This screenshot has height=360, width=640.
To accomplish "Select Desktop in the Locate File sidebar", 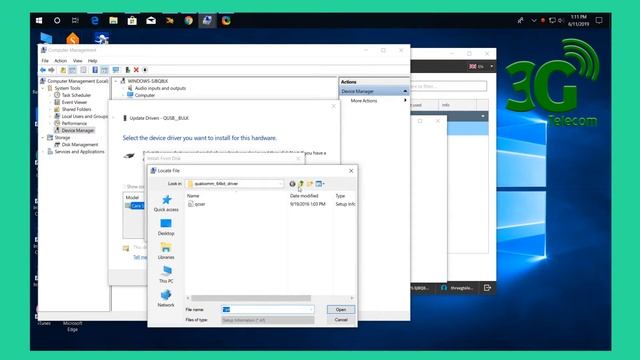I will 166,227.
